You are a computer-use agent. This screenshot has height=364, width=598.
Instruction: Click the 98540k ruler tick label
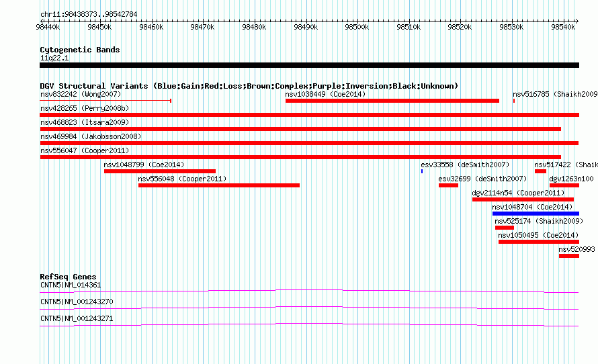pyautogui.click(x=563, y=27)
